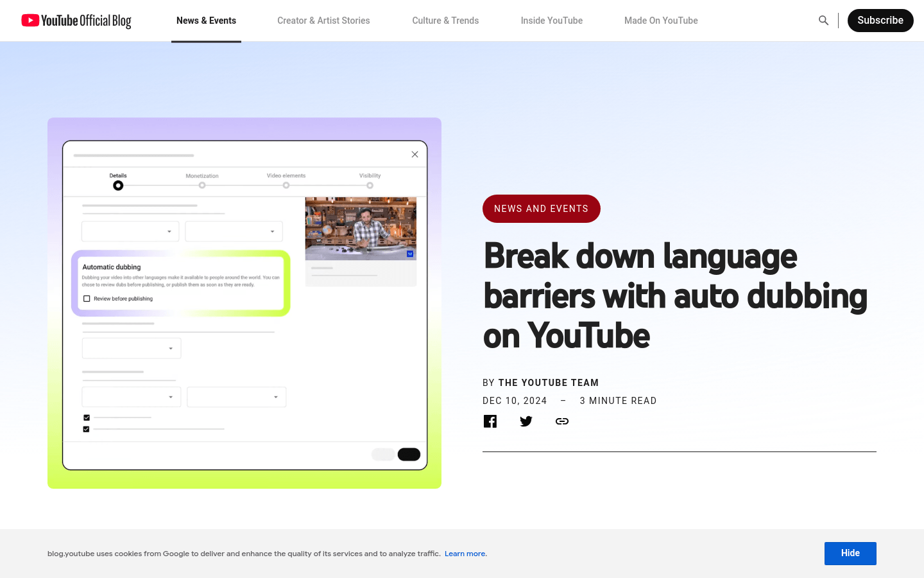Select the Inside YouTube nav item

pyautogui.click(x=552, y=21)
